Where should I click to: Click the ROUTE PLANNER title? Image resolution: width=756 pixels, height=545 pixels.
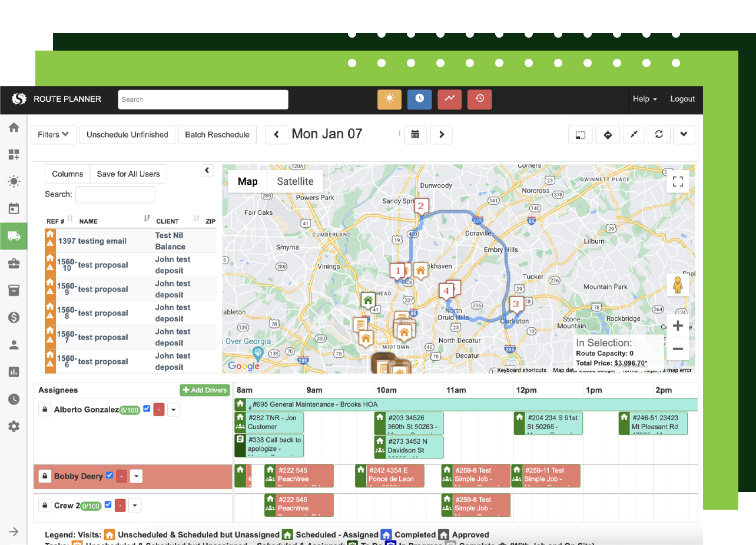coord(67,99)
